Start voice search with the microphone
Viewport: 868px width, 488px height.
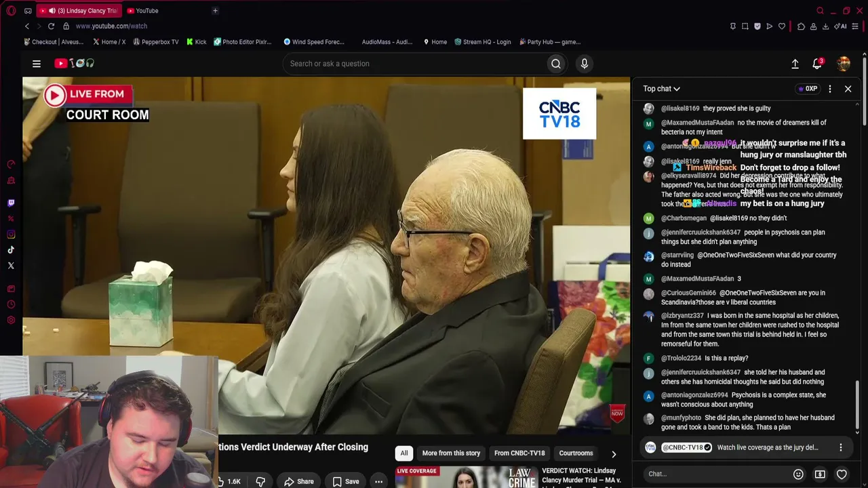585,64
